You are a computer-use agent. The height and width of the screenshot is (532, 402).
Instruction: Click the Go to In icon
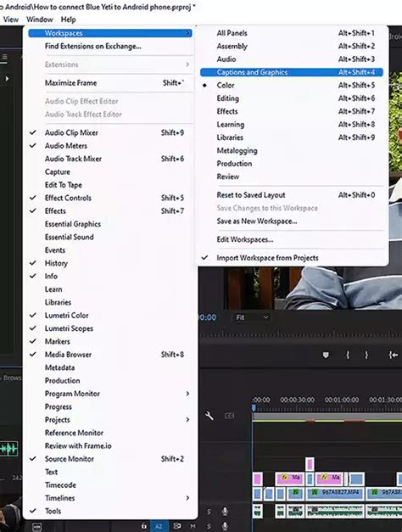[x=394, y=355]
